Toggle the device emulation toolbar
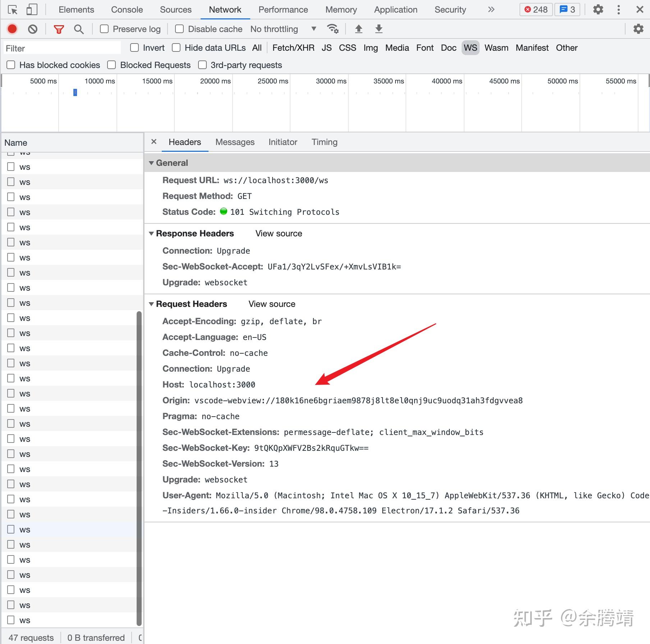Screen dimensions: 650x644 [32, 9]
